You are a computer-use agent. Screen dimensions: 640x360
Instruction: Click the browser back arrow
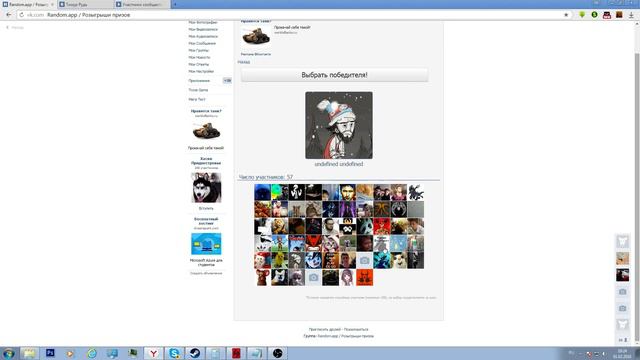coord(9,15)
